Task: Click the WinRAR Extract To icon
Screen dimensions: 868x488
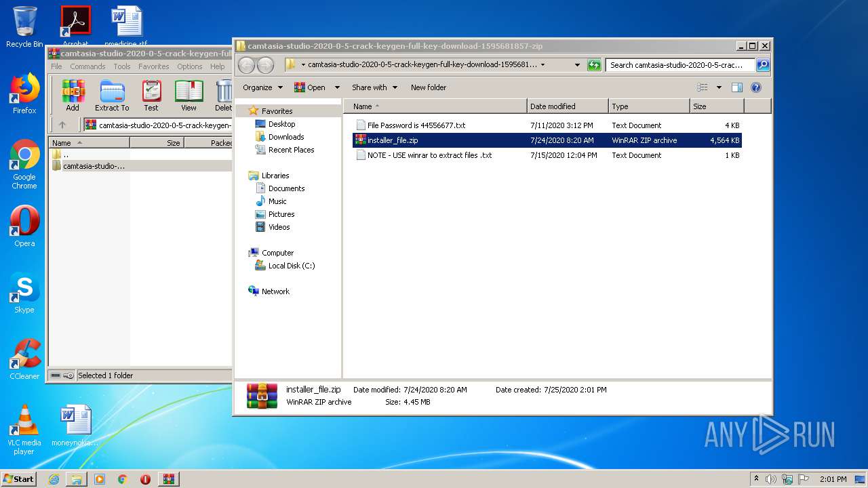Action: click(x=112, y=95)
